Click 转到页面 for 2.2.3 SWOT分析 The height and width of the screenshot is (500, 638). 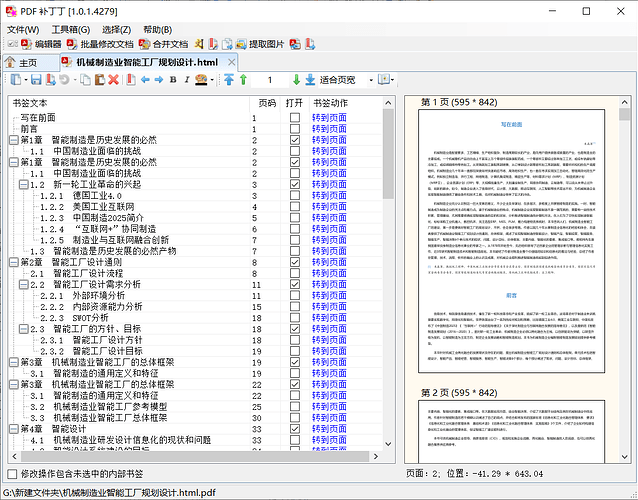[x=329, y=318]
